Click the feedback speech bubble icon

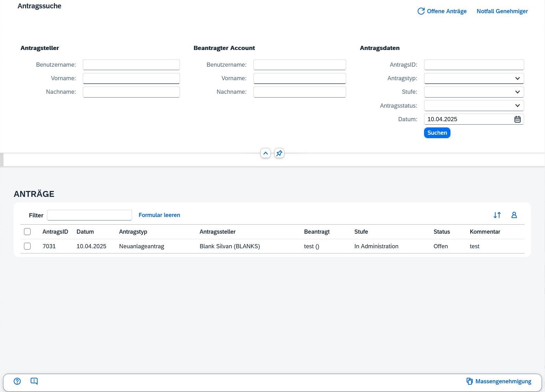tap(34, 381)
